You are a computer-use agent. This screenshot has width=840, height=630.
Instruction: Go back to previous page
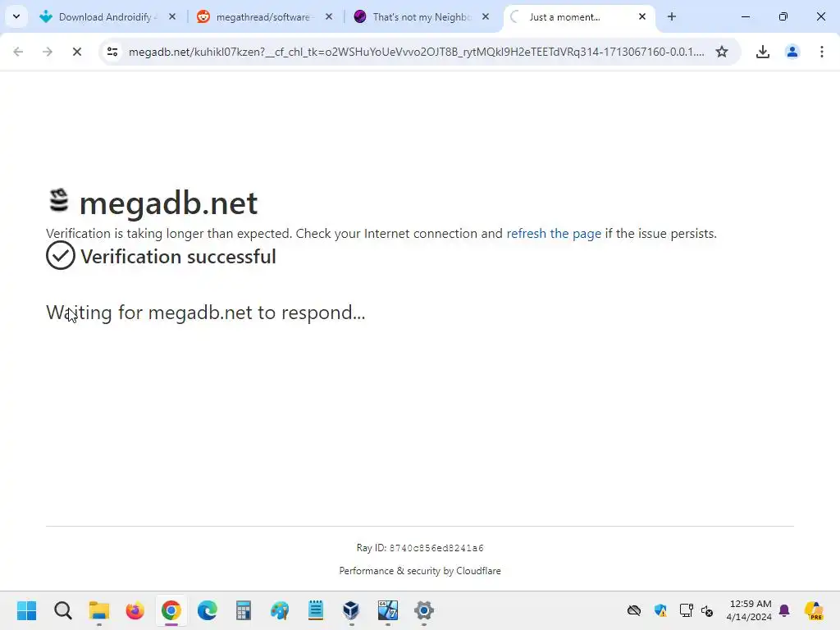(18, 52)
